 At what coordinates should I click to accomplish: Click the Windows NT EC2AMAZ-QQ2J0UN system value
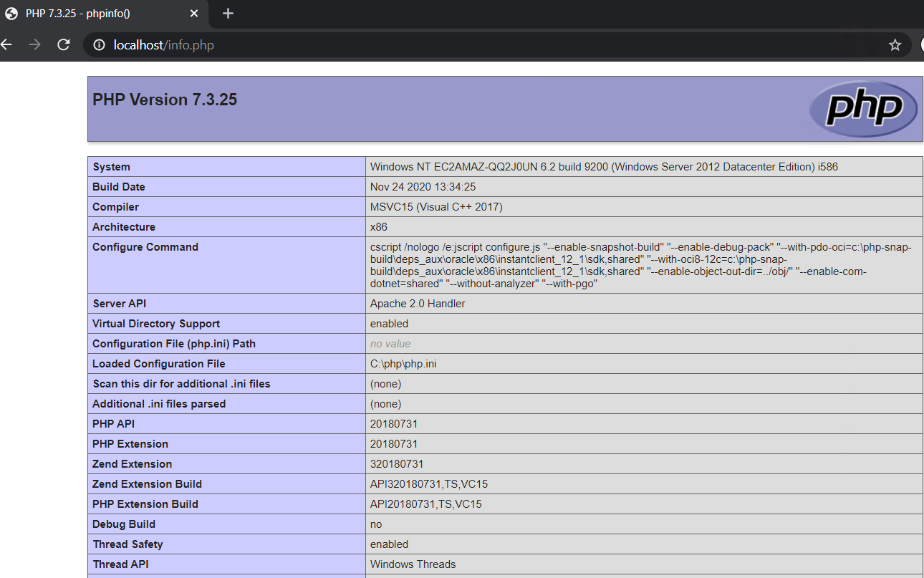point(604,167)
